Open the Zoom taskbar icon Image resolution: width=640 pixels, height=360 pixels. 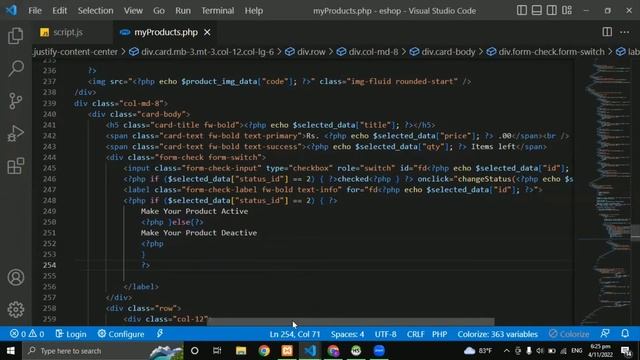(x=379, y=351)
